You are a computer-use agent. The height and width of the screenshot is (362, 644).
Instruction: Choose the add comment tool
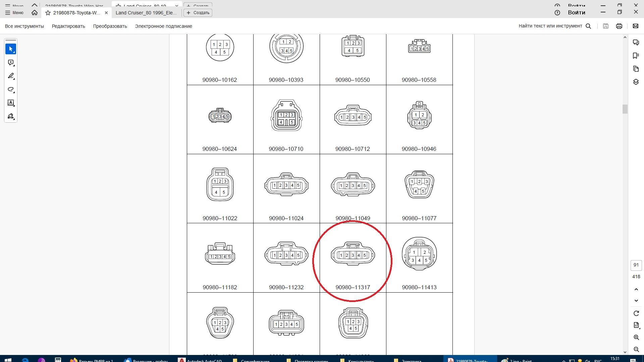coord(11,63)
